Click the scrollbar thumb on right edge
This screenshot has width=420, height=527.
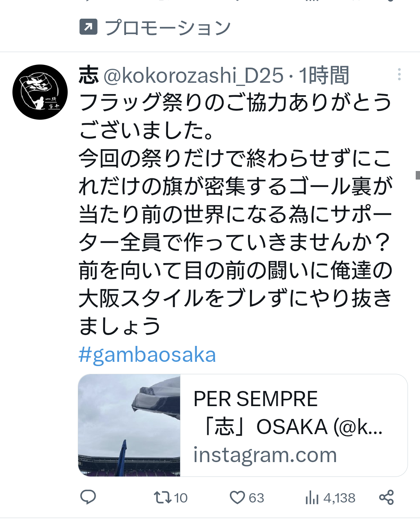[418, 175]
